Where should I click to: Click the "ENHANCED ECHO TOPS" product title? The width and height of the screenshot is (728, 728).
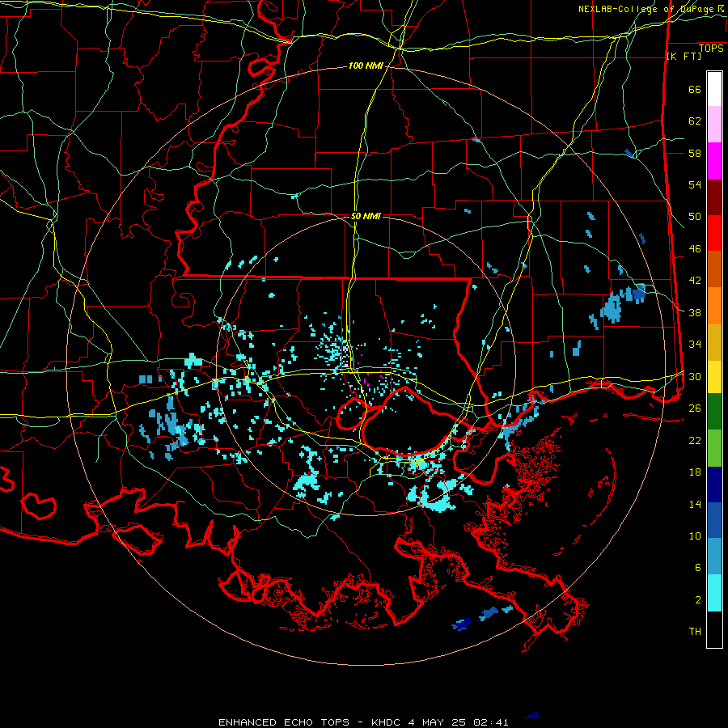284,722
